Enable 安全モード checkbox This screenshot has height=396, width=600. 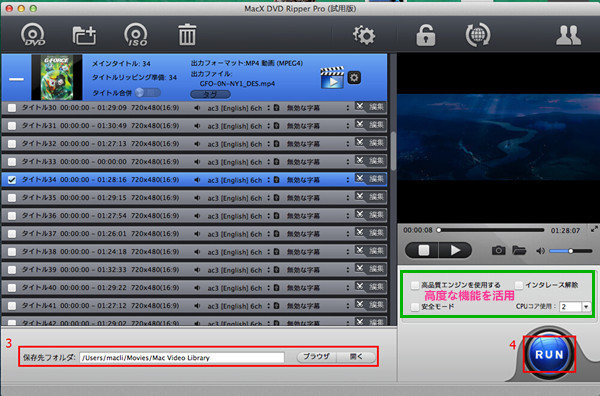[x=415, y=306]
